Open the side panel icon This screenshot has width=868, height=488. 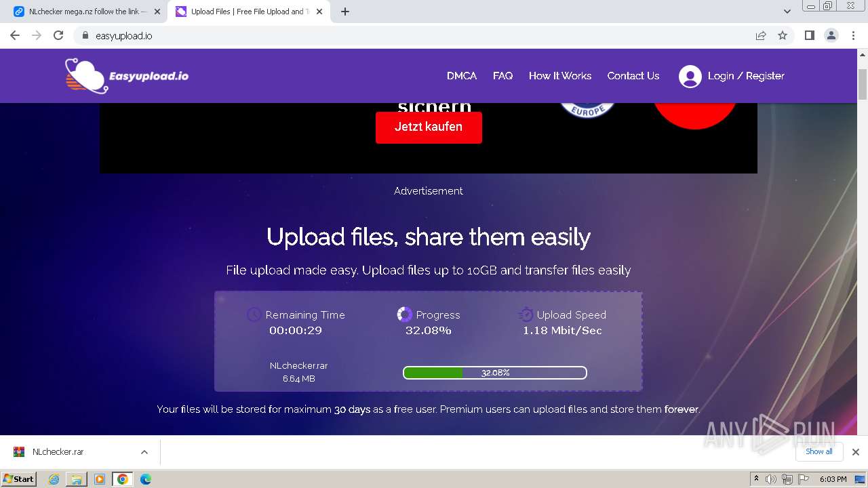[x=809, y=35]
